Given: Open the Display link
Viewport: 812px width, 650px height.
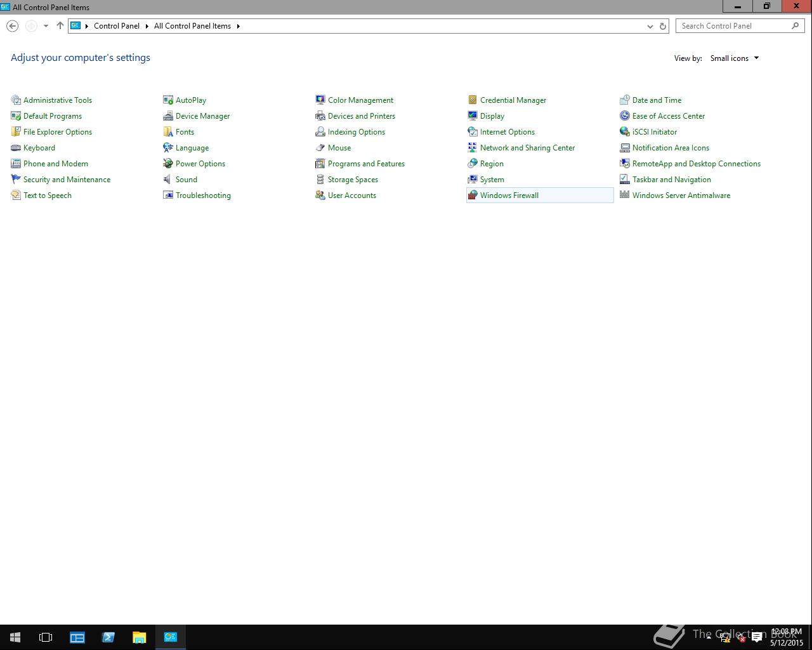Looking at the screenshot, I should coord(492,116).
